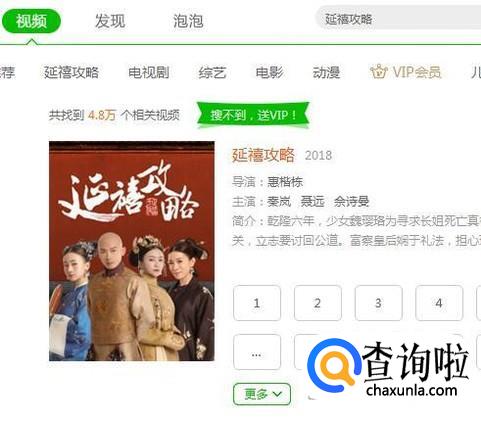The height and width of the screenshot is (421, 481).
Task: Click director name 惠楷栋
Action: point(285,182)
